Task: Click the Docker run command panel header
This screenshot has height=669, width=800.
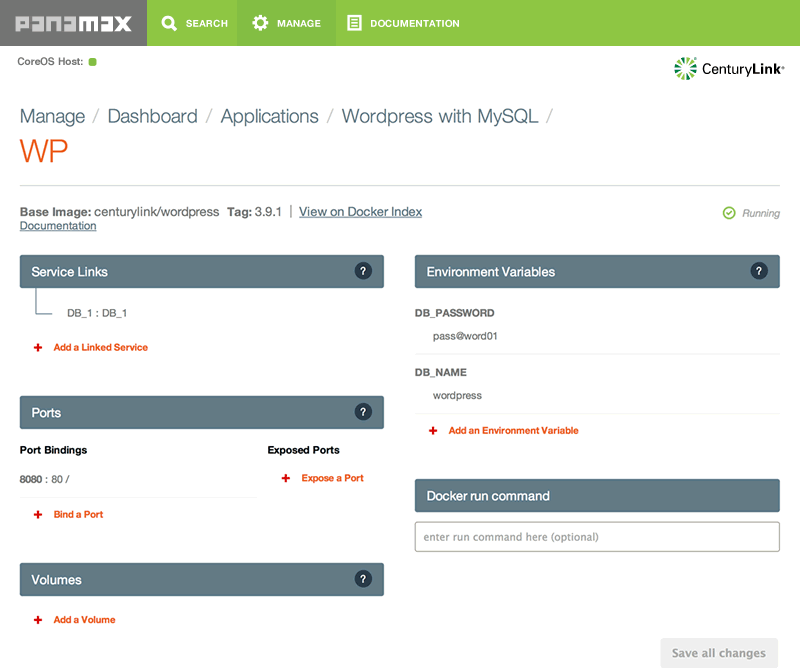Action: click(x=597, y=495)
